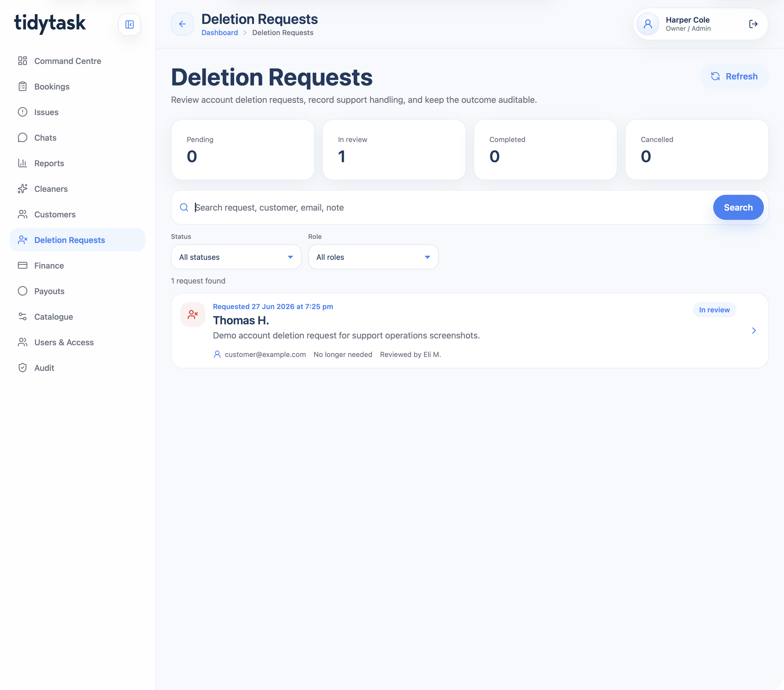Image resolution: width=784 pixels, height=690 pixels.
Task: Click the Payouts circle icon
Action: click(x=23, y=291)
